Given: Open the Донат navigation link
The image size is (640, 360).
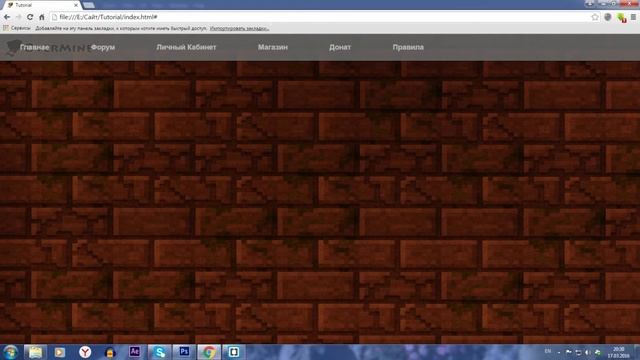Looking at the screenshot, I should click(340, 47).
